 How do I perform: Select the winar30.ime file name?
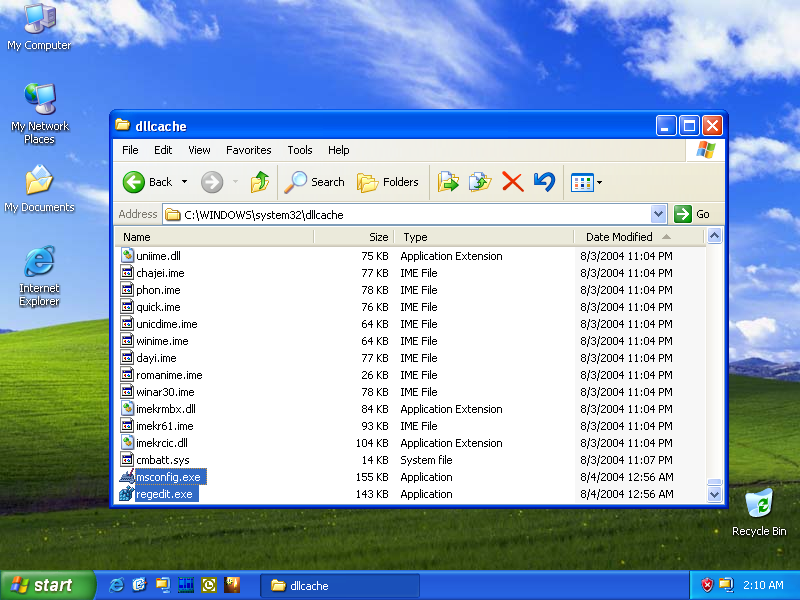[x=165, y=392]
